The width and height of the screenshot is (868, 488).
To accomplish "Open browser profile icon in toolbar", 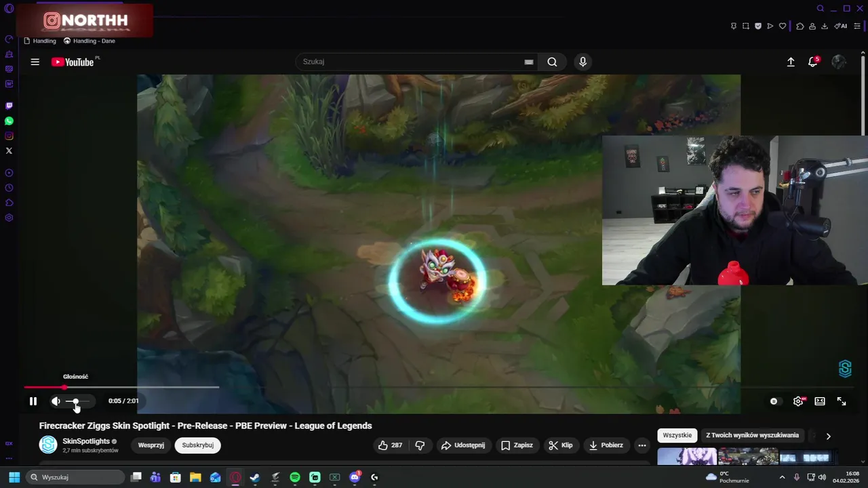I will tap(812, 26).
